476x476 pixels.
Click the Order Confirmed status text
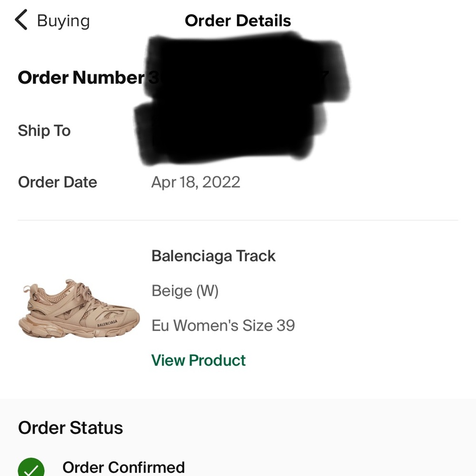123,467
